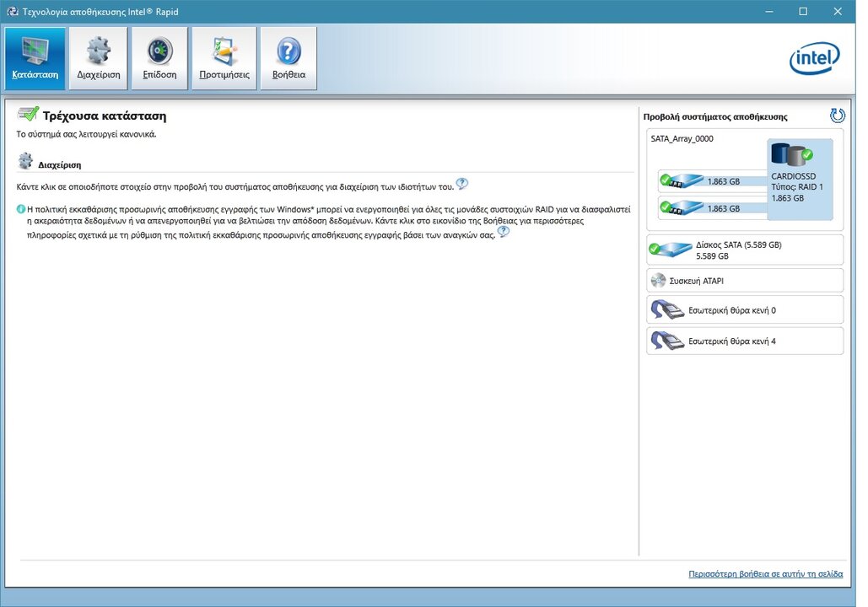Select the second 1.863 GB array disk
The height and width of the screenshot is (607, 868).
point(683,207)
